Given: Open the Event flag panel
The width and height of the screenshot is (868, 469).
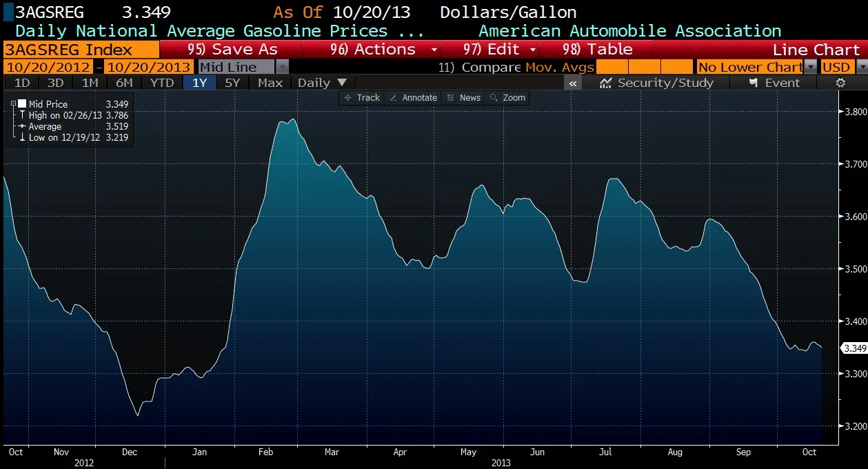Looking at the screenshot, I should pyautogui.click(x=774, y=83).
